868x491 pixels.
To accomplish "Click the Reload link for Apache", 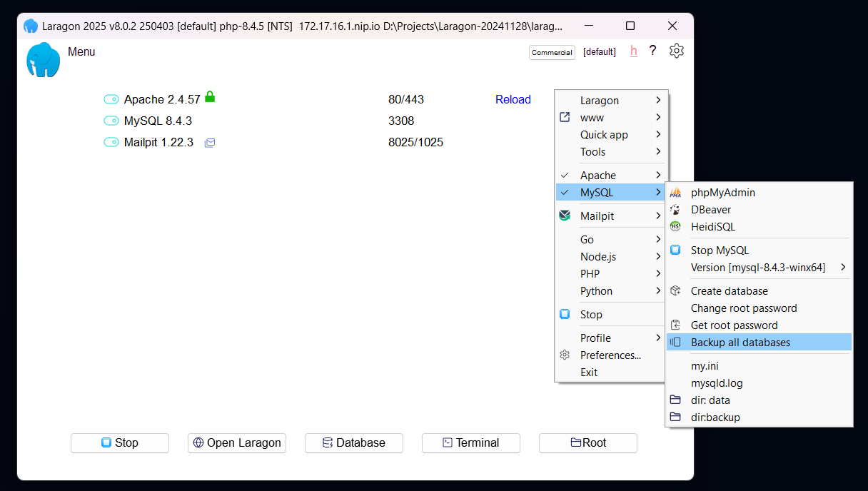I will click(x=513, y=100).
